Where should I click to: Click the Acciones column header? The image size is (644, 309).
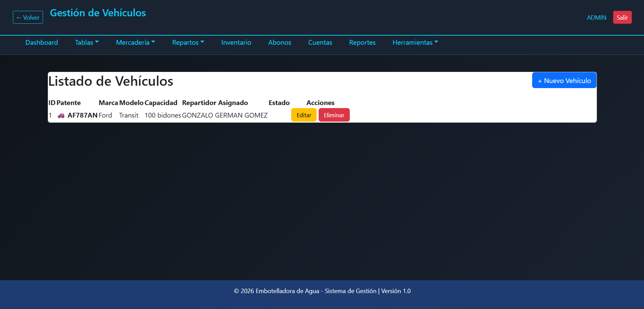click(320, 103)
